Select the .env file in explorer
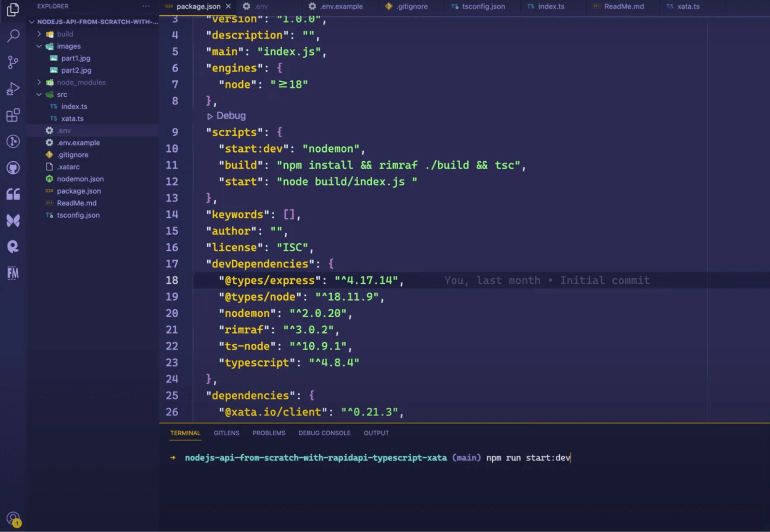This screenshot has width=770, height=532. pos(93,131)
